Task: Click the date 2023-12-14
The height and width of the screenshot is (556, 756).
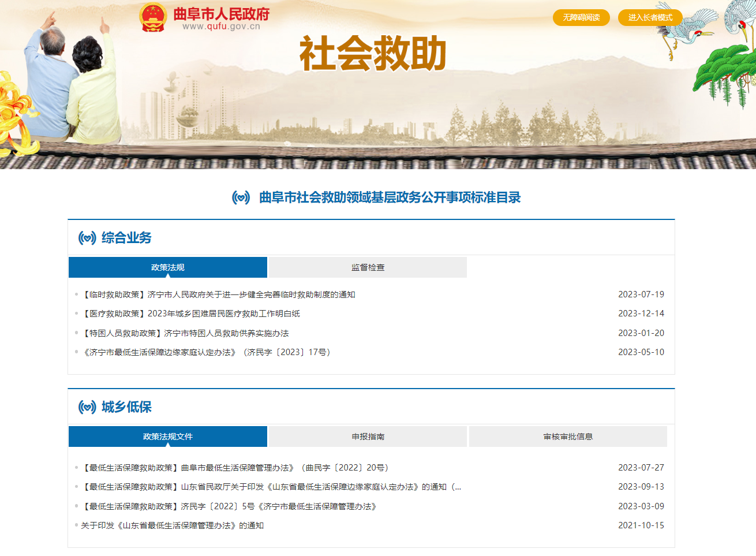Action: click(641, 314)
